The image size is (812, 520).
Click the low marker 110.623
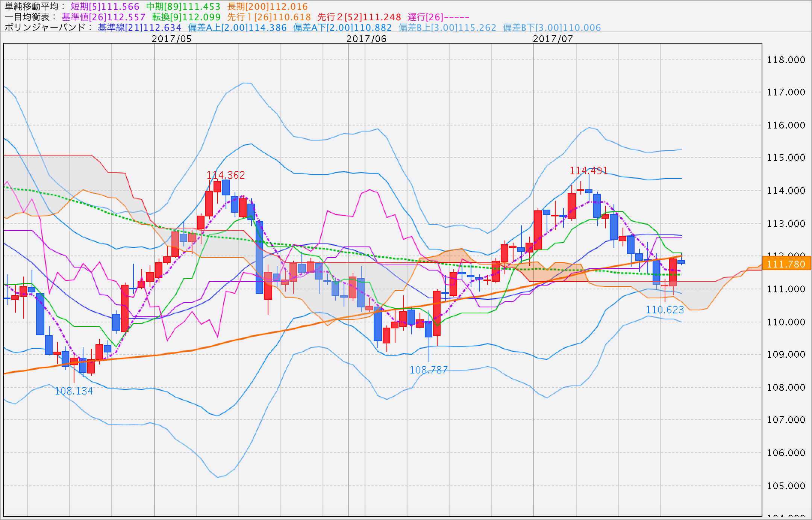(665, 310)
